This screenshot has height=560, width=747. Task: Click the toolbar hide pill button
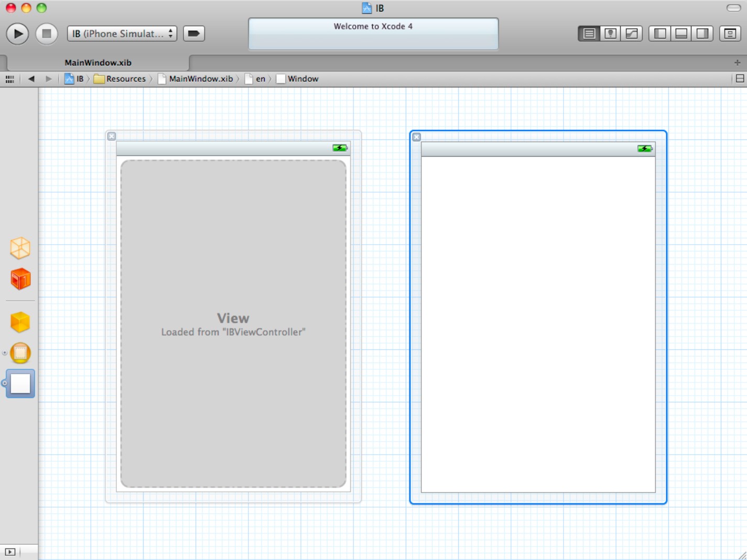[733, 8]
